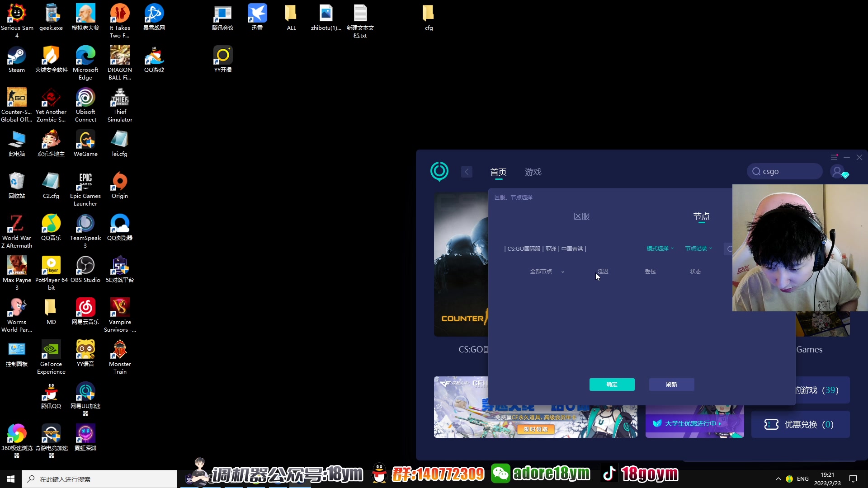This screenshot has height=488, width=868.
Task: Click the accelerator app logo icon
Action: click(x=439, y=171)
